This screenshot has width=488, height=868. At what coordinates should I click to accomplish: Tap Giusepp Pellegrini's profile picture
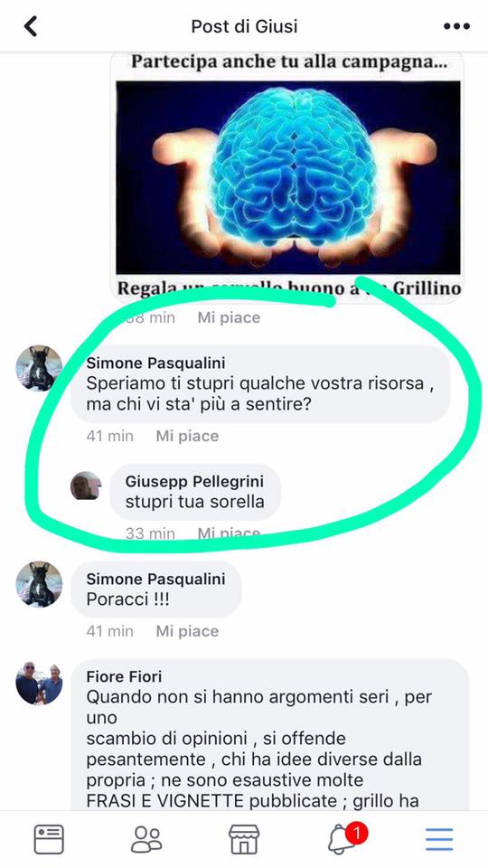[86, 486]
